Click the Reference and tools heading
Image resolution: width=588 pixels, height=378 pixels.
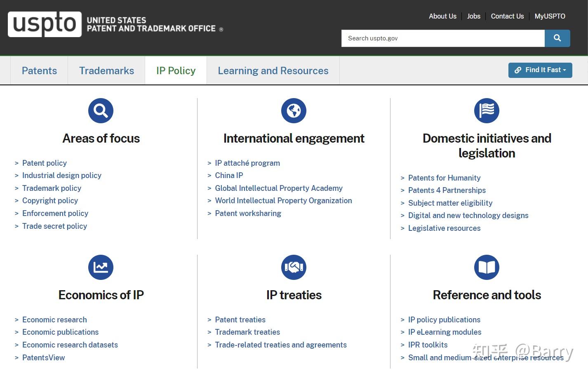click(487, 295)
